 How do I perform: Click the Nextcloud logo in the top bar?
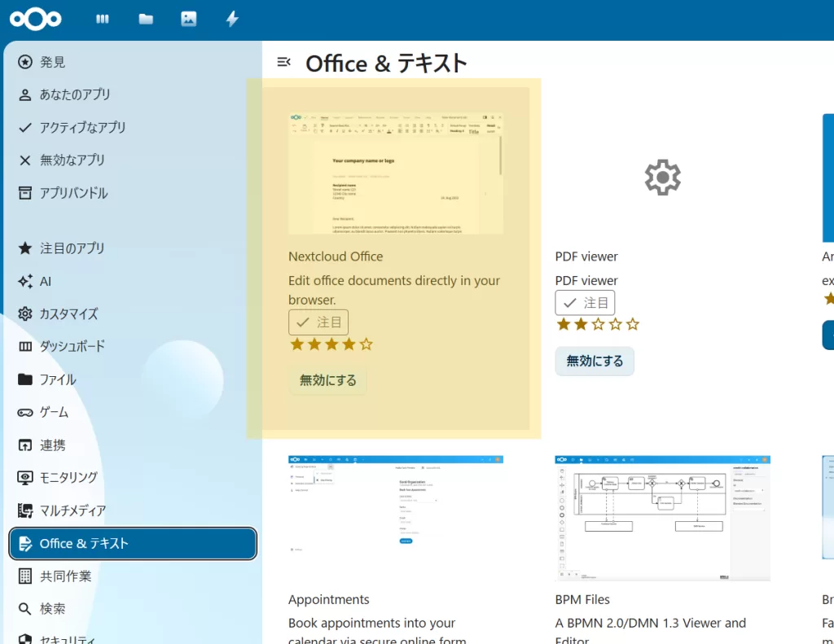pyautogui.click(x=36, y=18)
